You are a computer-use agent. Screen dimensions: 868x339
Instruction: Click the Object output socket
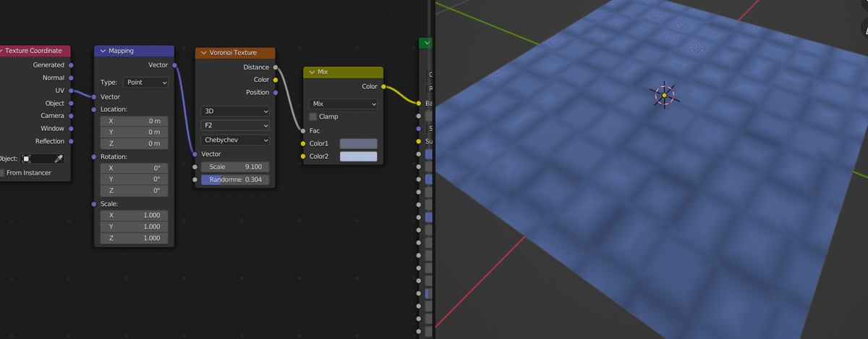tap(71, 103)
